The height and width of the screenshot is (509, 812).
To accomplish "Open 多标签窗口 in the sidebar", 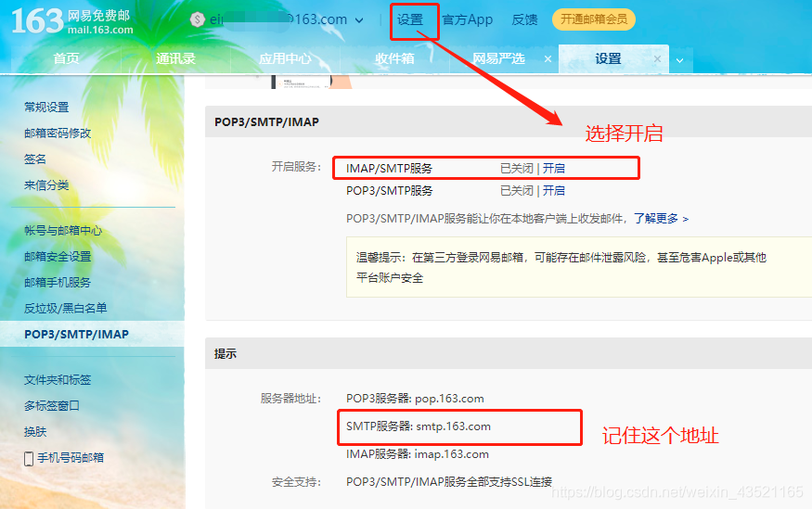I will pyautogui.click(x=52, y=405).
